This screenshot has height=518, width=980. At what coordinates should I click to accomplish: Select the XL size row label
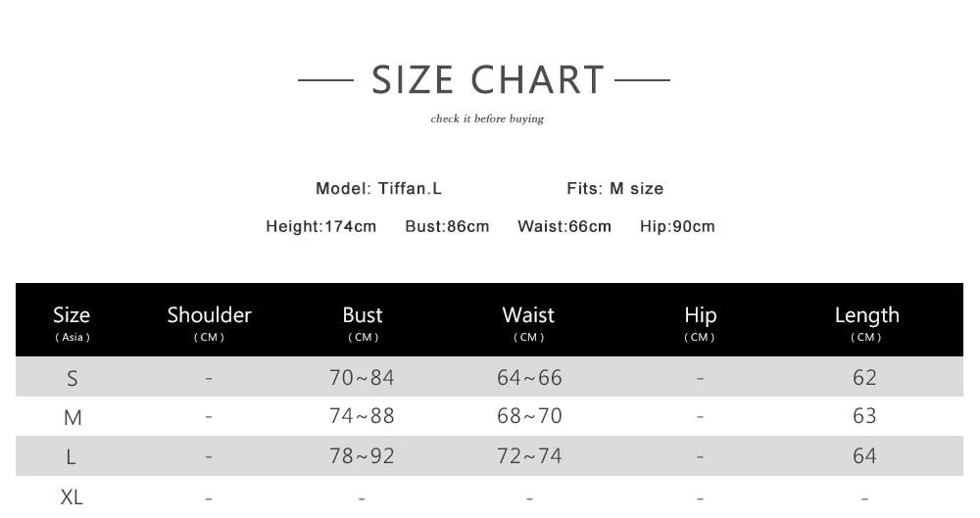pyautogui.click(x=72, y=497)
